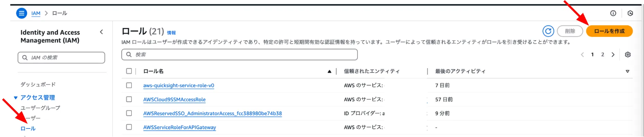Select all roles checkbox in header
The width and height of the screenshot is (644, 137).
click(x=129, y=71)
